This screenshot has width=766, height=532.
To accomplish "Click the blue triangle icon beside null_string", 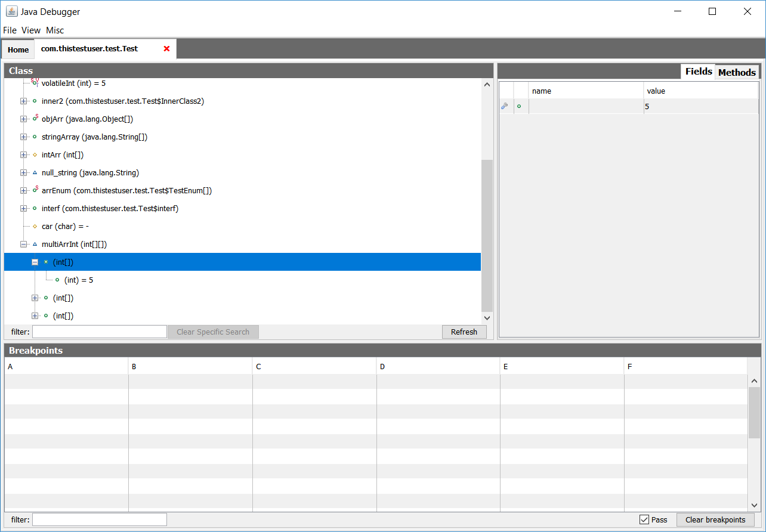I will click(x=35, y=173).
